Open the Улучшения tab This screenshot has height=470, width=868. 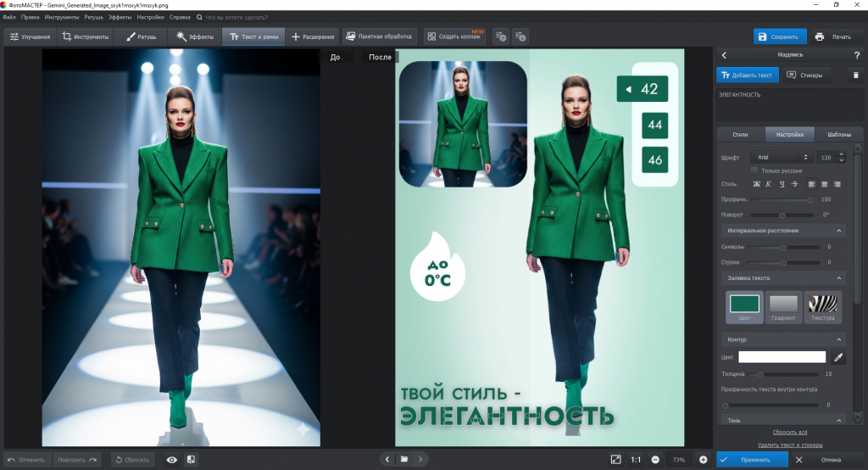30,36
